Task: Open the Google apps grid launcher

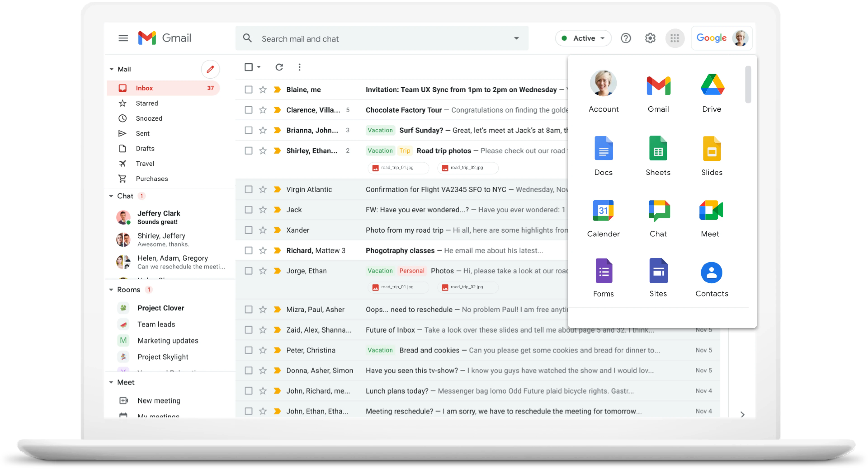Action: point(675,38)
